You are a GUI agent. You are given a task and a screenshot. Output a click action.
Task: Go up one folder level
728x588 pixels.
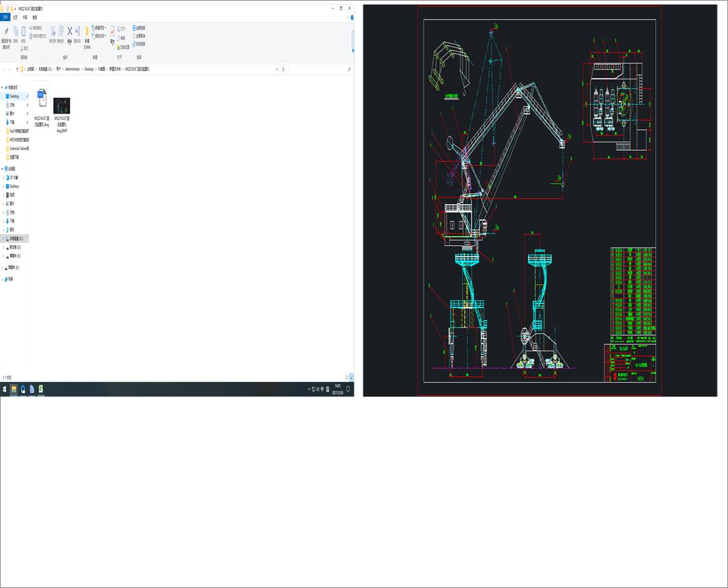tap(17, 69)
